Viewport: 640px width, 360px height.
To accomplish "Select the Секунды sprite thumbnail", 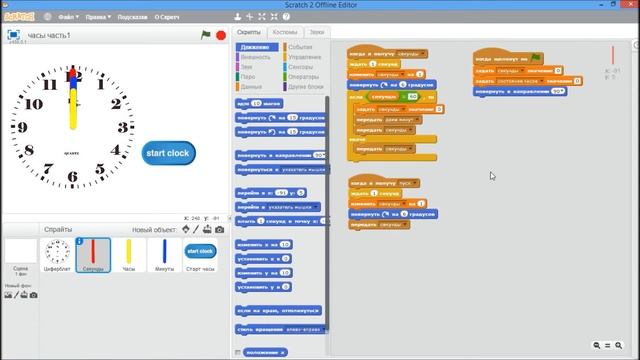I will tap(93, 255).
